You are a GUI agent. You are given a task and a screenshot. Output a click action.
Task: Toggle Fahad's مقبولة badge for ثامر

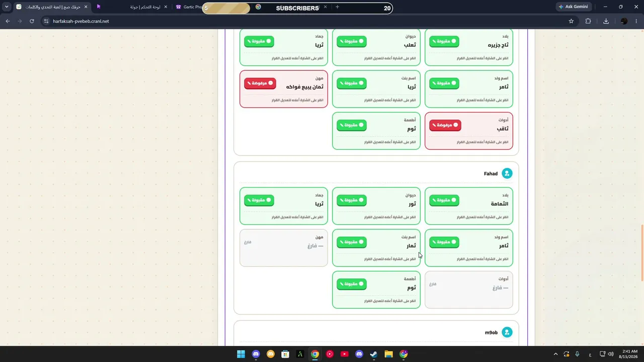[x=444, y=242]
